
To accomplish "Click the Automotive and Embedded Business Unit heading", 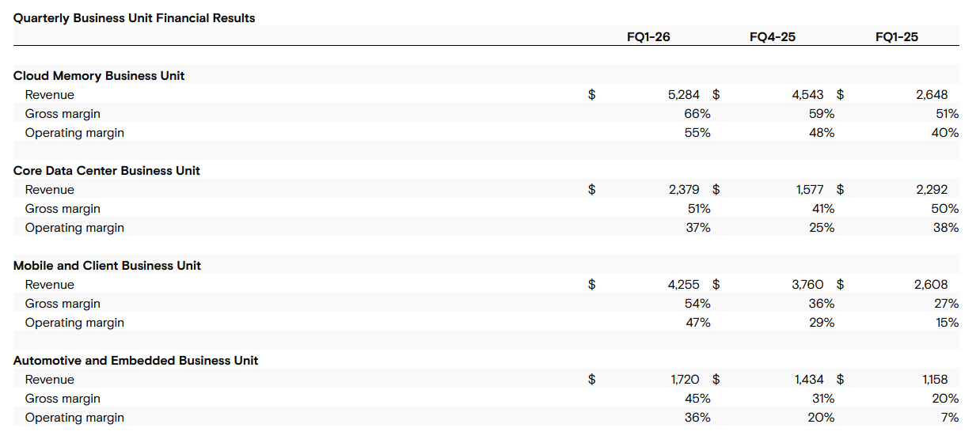I will pos(135,361).
